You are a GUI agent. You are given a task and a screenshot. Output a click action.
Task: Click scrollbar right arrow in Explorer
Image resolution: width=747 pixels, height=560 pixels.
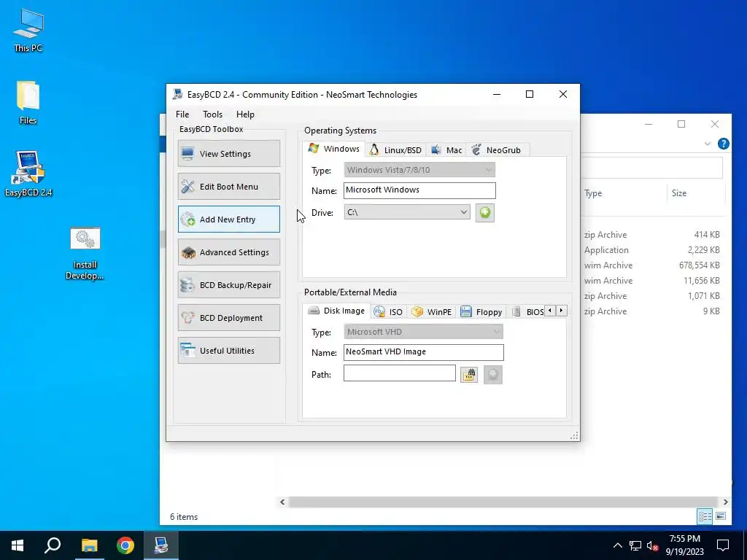tap(725, 502)
